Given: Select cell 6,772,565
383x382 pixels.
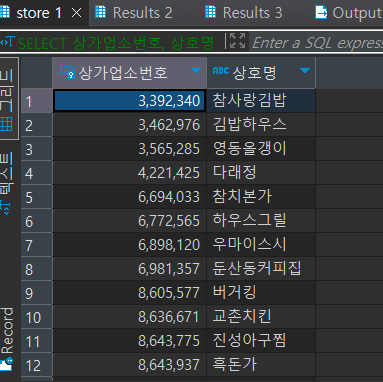Looking at the screenshot, I should tap(129, 221).
